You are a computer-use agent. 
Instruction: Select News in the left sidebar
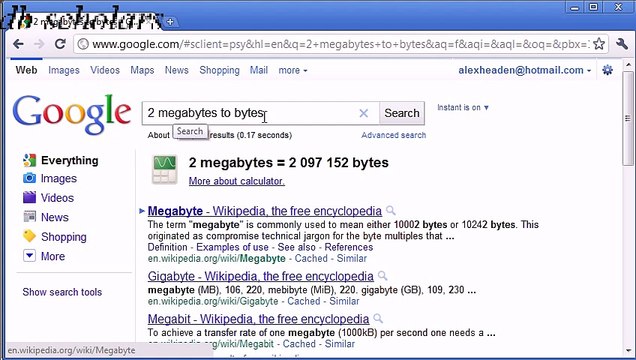pos(55,217)
